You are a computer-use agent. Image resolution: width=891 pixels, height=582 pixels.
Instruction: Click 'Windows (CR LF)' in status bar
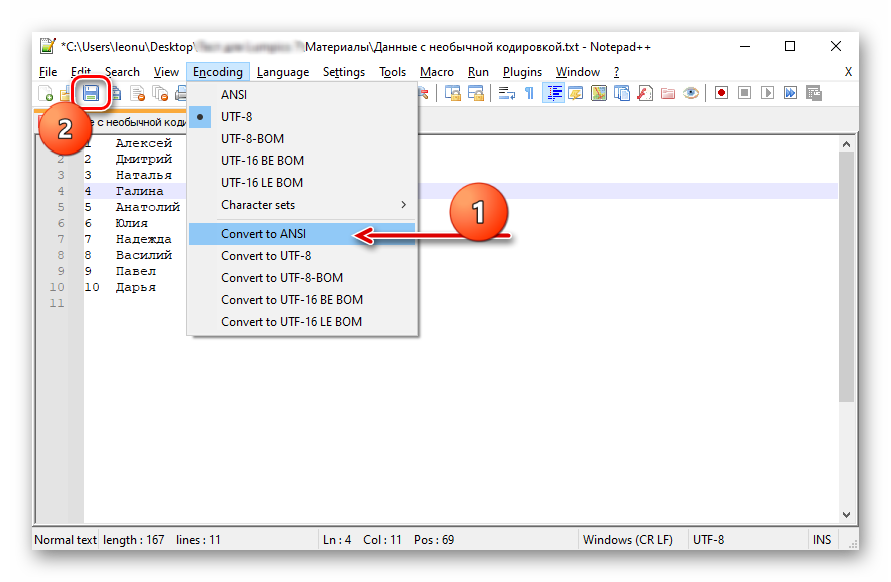click(627, 539)
